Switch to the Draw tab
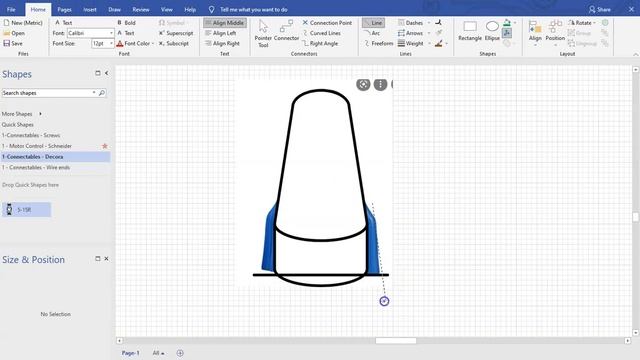Viewport: 640px width, 360px height. coord(114,9)
